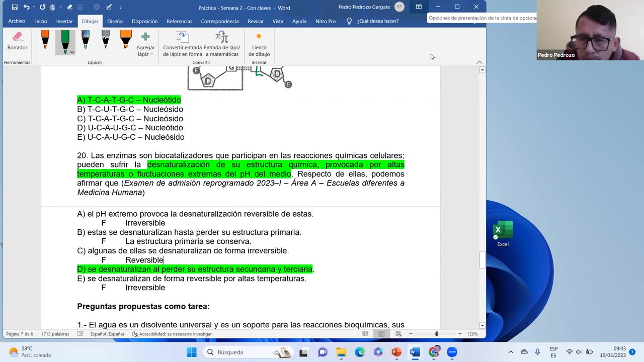This screenshot has height=362, width=644.
Task: Switch to the Inicio tab
Action: point(41,21)
